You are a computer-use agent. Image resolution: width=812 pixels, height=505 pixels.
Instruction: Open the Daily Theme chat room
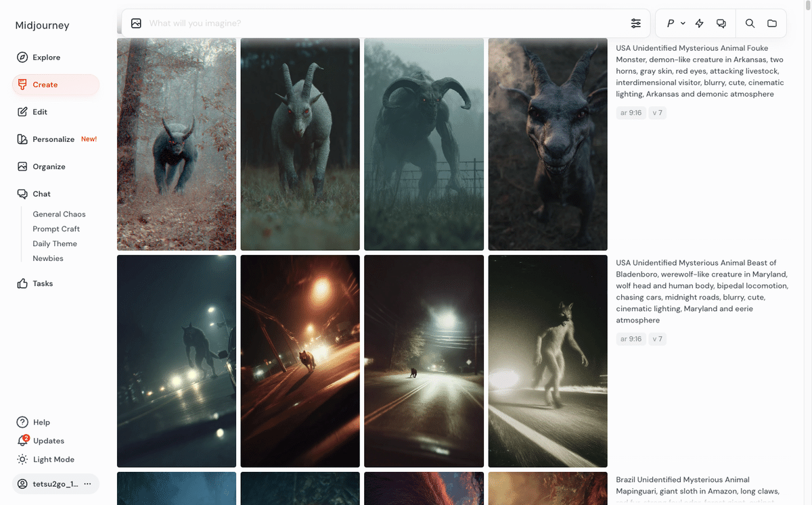[55, 244]
